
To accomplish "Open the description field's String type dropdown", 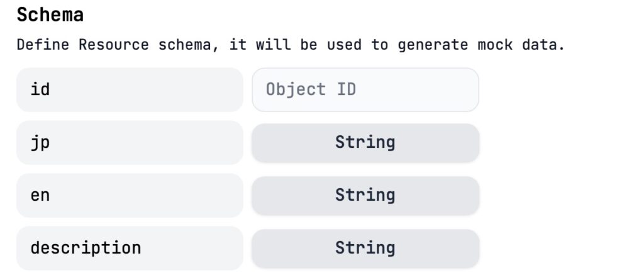I will click(365, 248).
